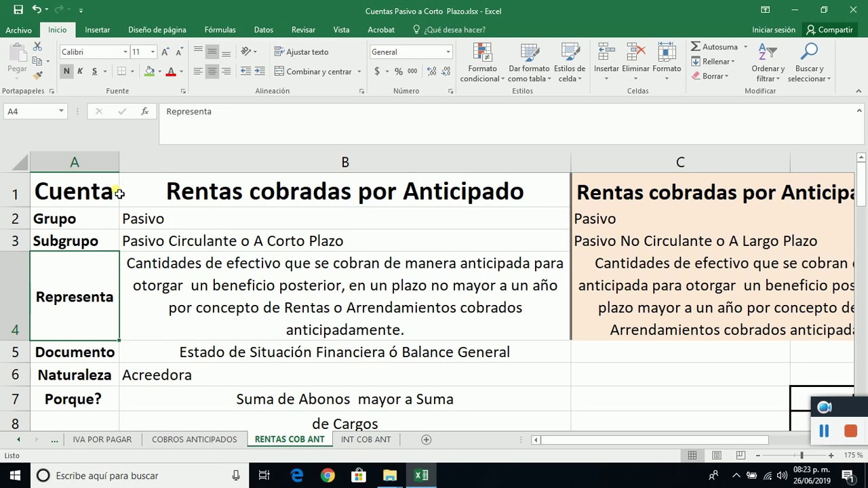
Task: Open the INT COB ANT sheet
Action: pyautogui.click(x=366, y=440)
